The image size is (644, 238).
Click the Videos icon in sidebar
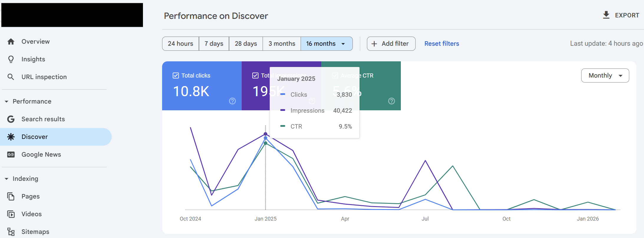pos(11,214)
